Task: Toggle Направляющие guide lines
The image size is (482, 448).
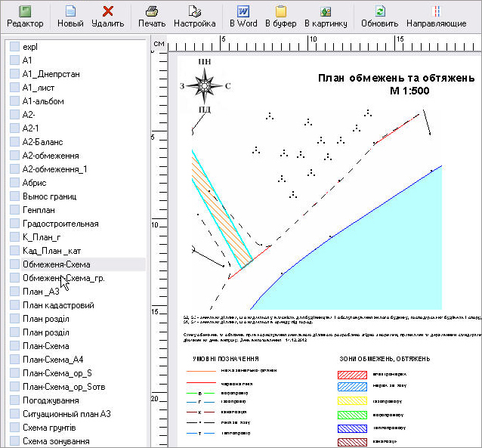Action: click(436, 17)
